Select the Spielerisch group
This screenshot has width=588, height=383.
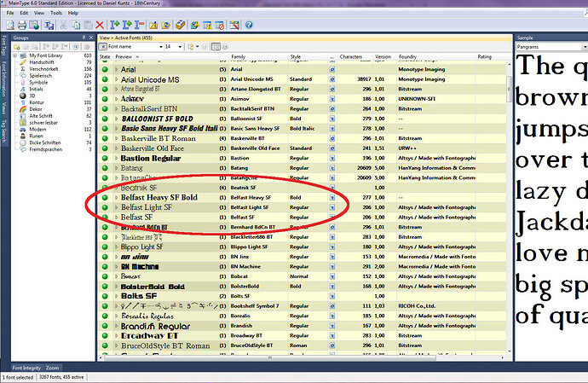41,76
